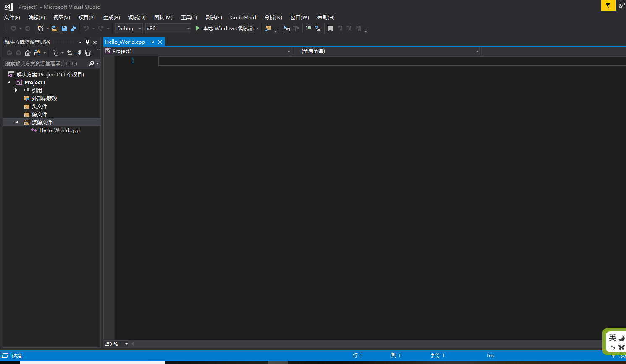Expand the 引用 references node

coord(16,90)
